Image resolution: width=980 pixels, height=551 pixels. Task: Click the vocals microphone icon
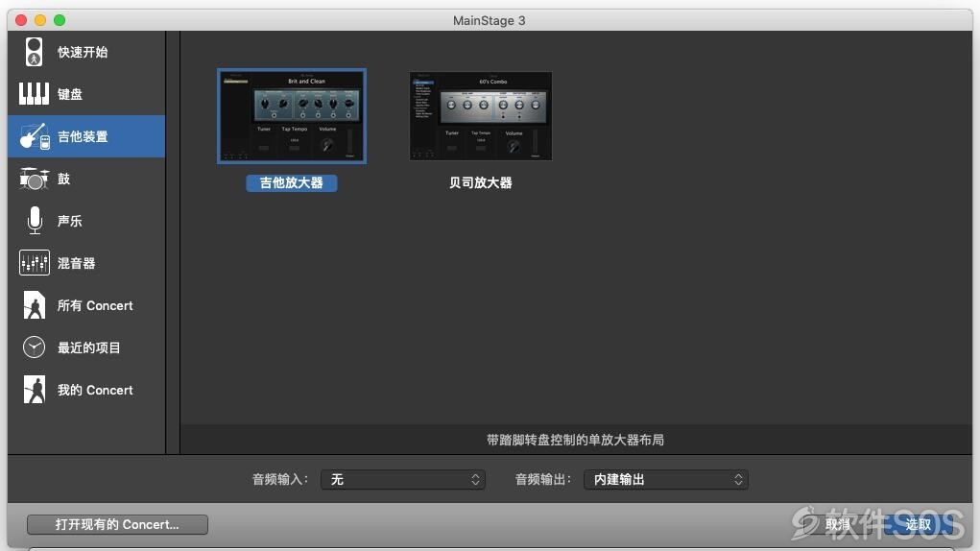click(35, 221)
